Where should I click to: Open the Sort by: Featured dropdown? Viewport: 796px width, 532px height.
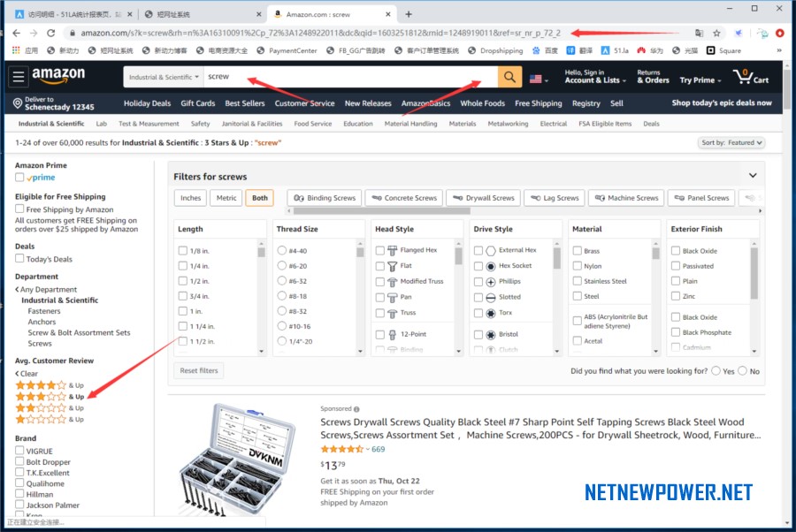pyautogui.click(x=731, y=142)
